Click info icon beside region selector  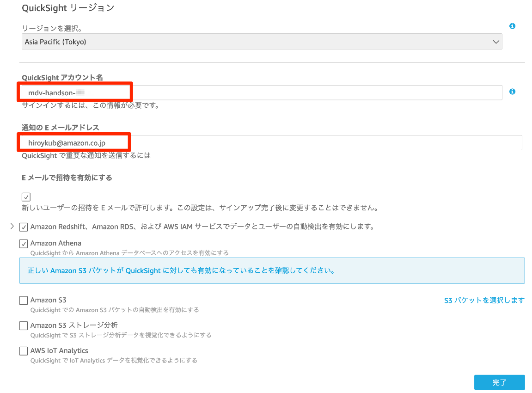coord(512,26)
